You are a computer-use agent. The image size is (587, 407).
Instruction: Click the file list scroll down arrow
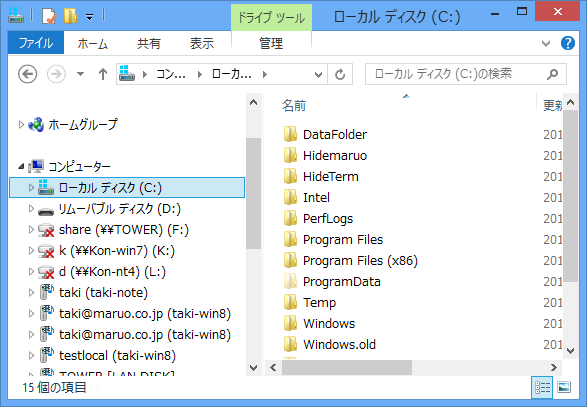(570, 350)
